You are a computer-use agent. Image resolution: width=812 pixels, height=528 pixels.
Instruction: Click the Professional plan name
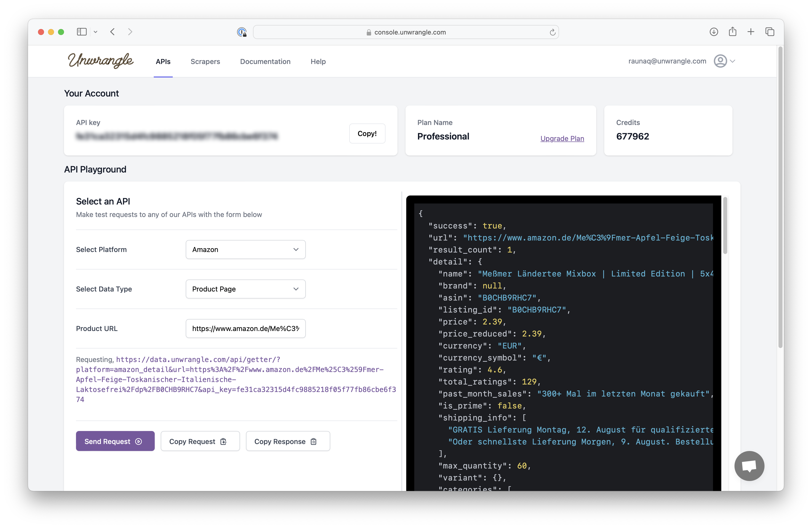click(x=443, y=136)
